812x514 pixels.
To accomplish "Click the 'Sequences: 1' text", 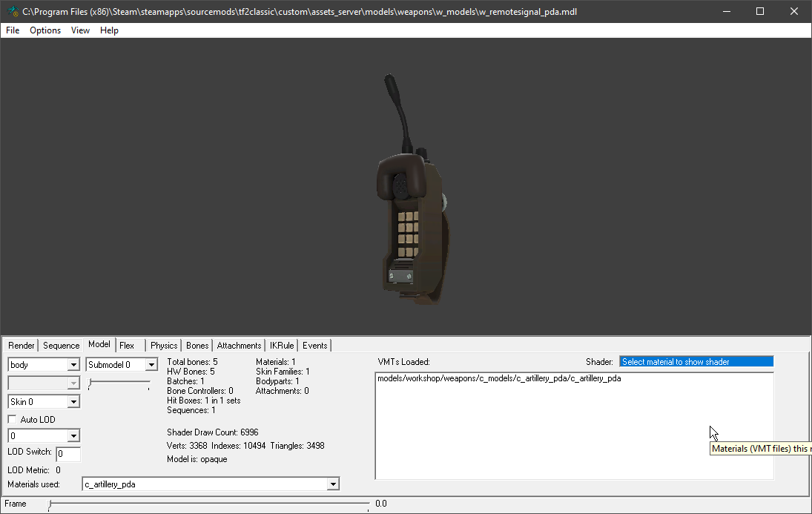I will [x=191, y=410].
